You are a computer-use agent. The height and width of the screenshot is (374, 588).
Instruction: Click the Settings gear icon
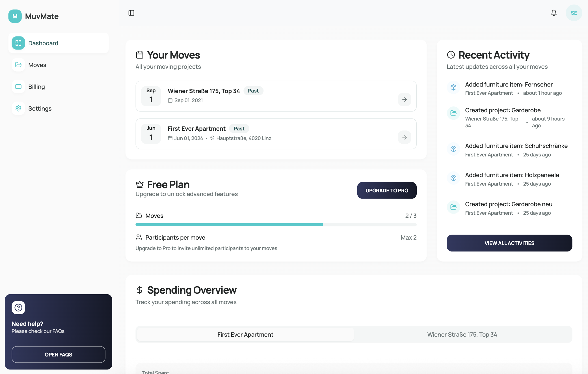tap(18, 108)
